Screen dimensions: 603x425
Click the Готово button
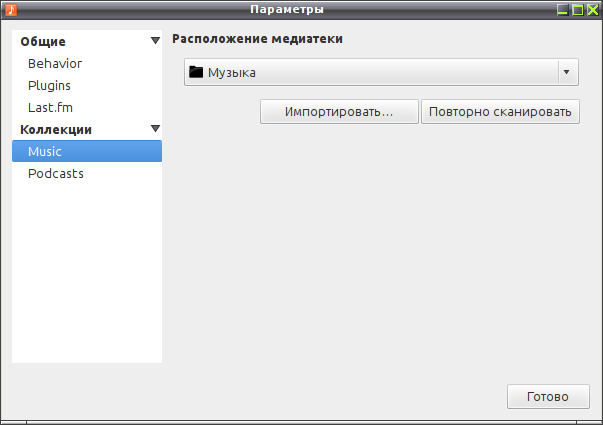[548, 397]
